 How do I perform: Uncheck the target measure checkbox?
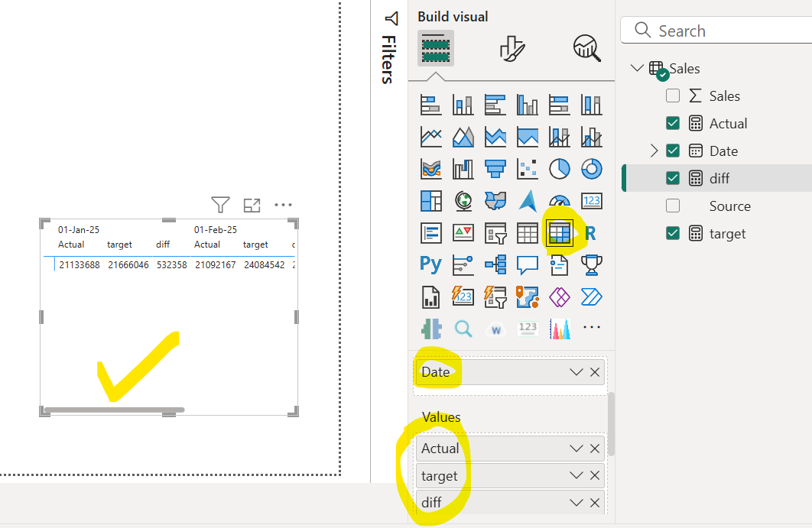pyautogui.click(x=673, y=234)
